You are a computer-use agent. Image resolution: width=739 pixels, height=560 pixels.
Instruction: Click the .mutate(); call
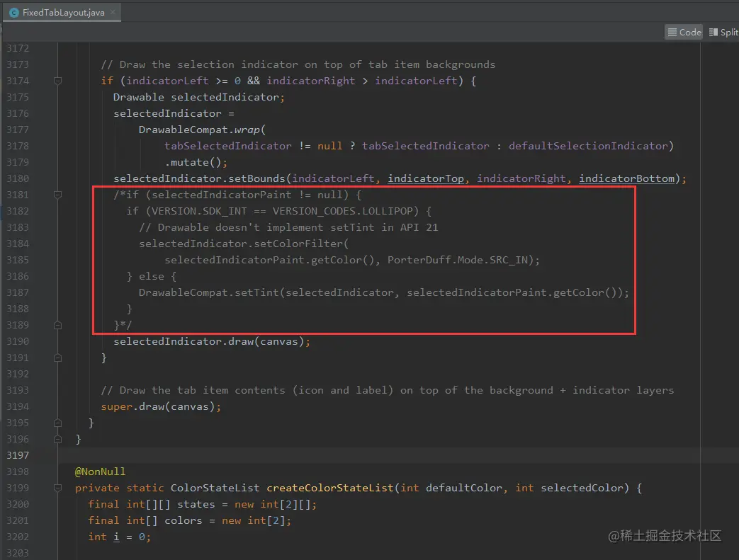(x=196, y=162)
